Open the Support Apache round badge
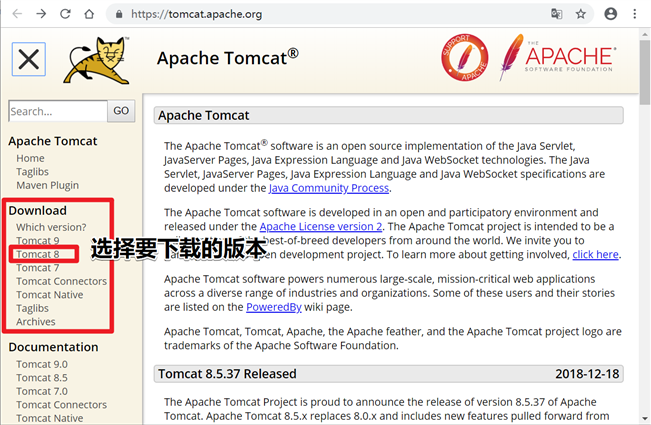The image size is (651, 425). (x=464, y=57)
